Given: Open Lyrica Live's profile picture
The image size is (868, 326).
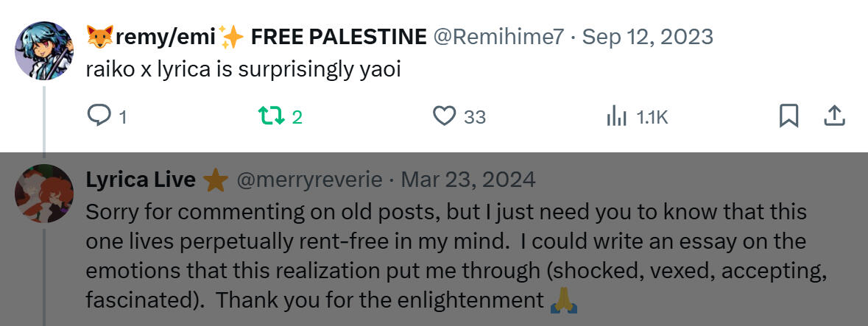Looking at the screenshot, I should pyautogui.click(x=44, y=194).
